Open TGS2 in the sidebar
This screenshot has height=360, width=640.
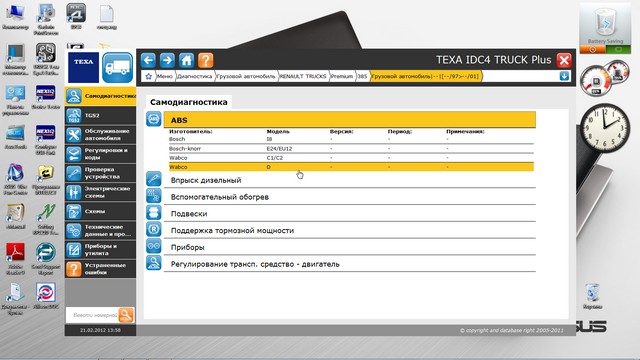point(100,116)
